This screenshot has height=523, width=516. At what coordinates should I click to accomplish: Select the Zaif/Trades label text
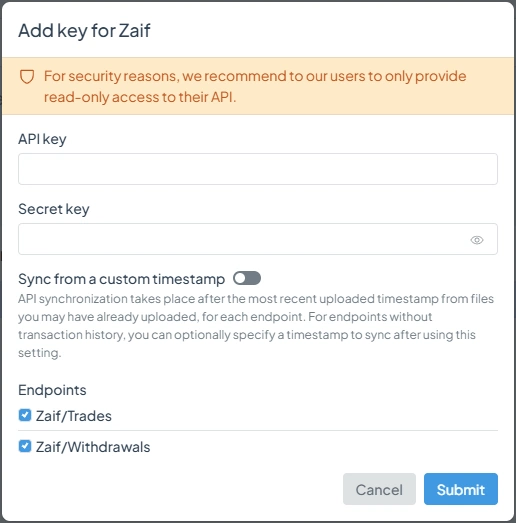(x=74, y=416)
